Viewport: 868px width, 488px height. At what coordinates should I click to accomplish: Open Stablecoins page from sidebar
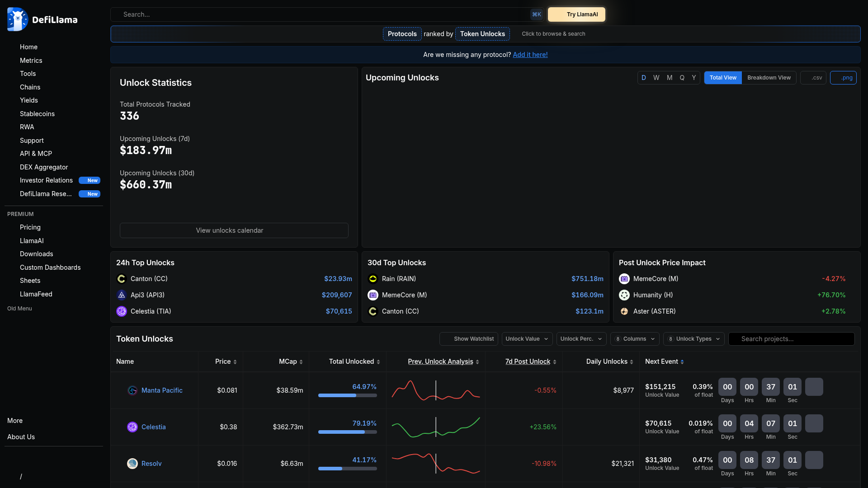37,114
